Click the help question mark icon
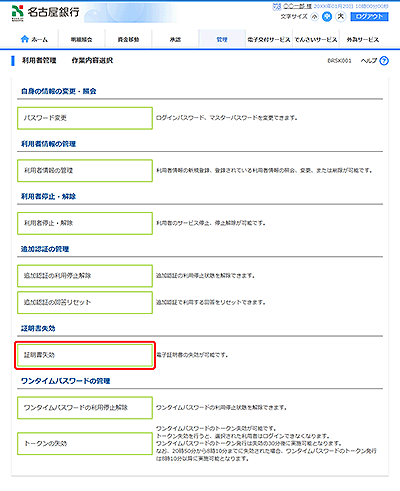400x491 pixels. coord(384,61)
